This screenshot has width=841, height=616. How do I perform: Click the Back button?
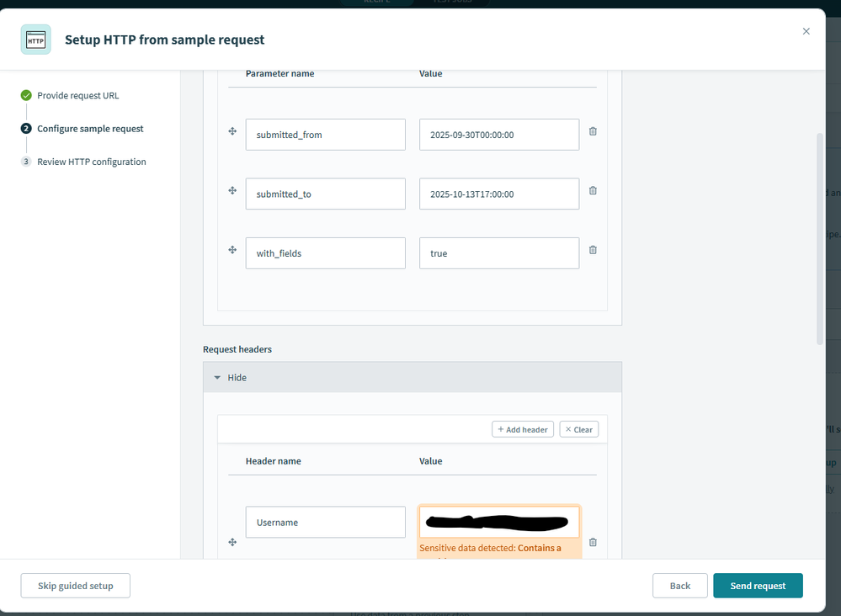(x=679, y=586)
